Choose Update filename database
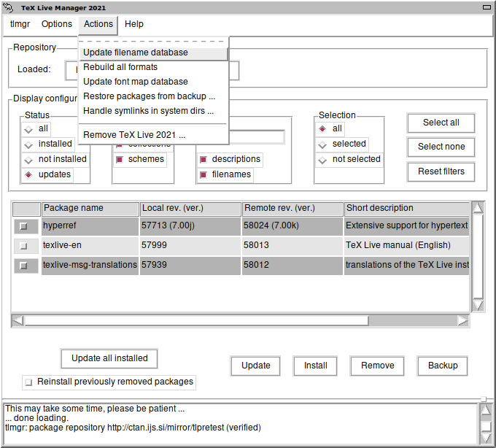 tap(153, 53)
